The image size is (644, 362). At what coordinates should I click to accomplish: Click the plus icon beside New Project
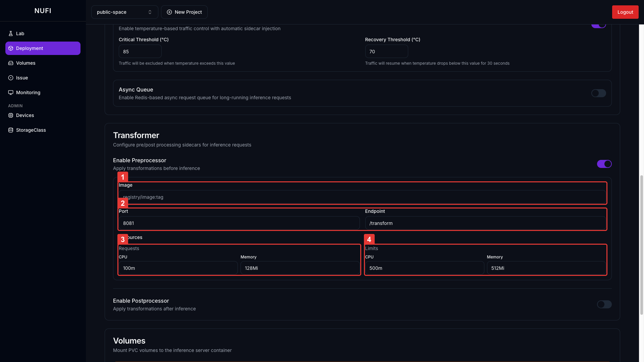click(169, 12)
